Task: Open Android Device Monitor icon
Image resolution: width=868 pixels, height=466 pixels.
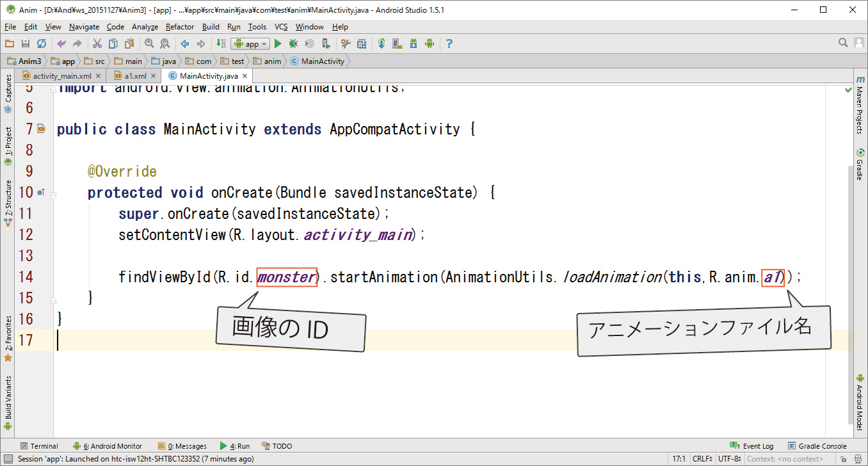Action: (x=430, y=44)
